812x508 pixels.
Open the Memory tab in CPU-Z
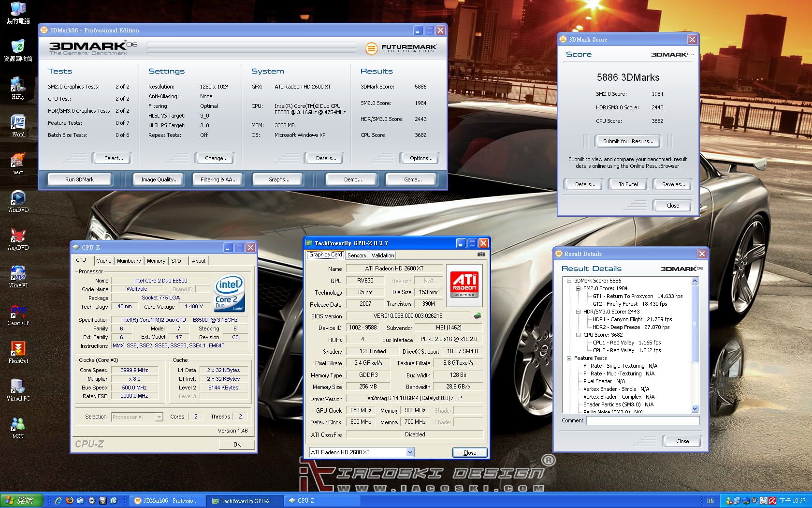[156, 261]
